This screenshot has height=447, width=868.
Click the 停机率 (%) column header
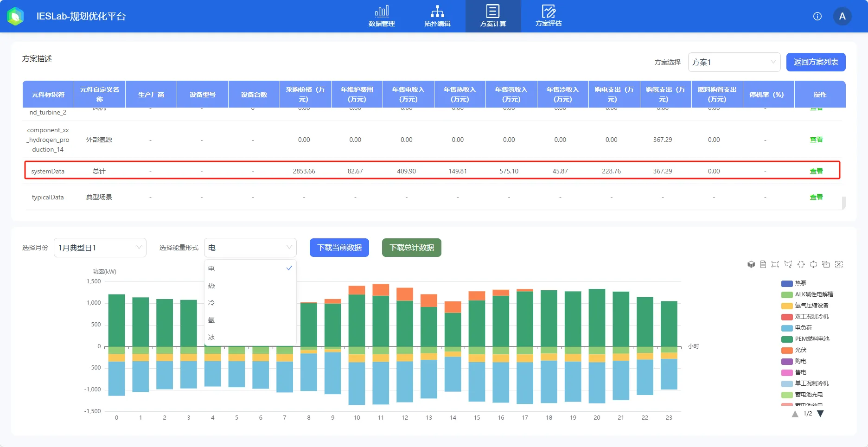[x=769, y=94]
